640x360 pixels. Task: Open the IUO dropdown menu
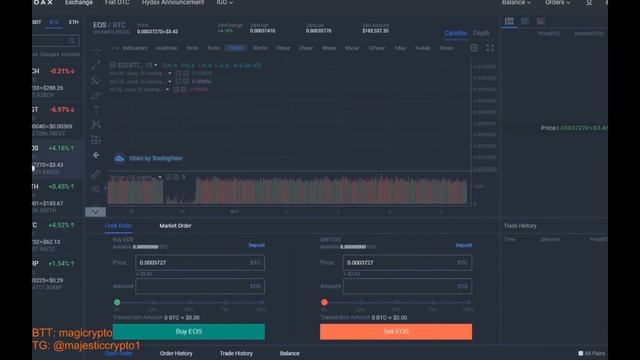coord(224,3)
